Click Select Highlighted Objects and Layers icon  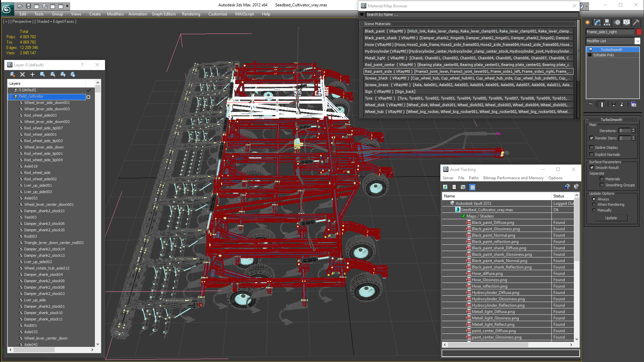(x=43, y=74)
